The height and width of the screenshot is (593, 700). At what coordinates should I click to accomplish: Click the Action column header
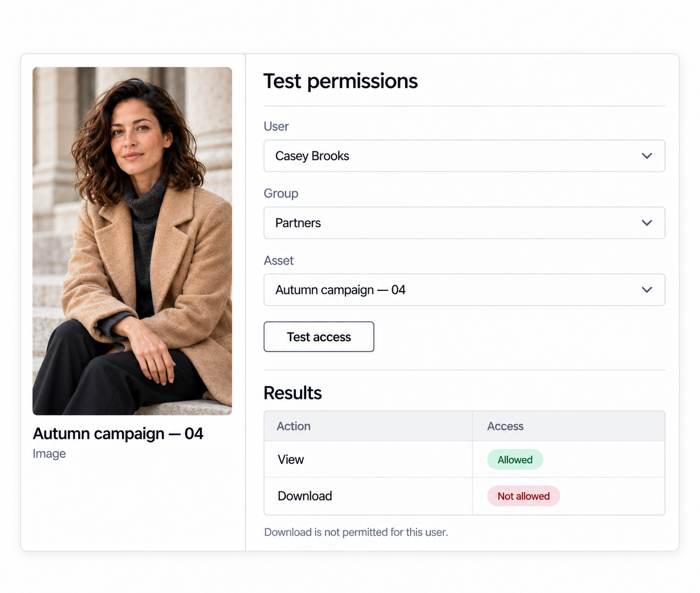click(294, 426)
